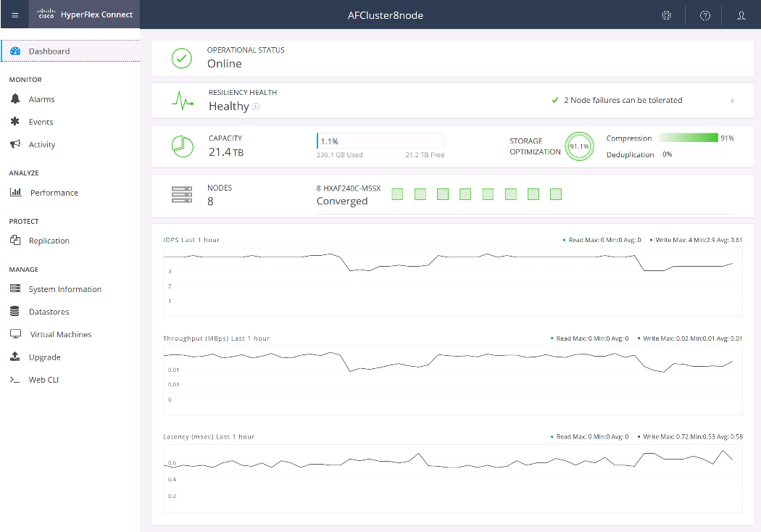
Task: Click the Latency Write Max legend entry
Action: (x=690, y=436)
